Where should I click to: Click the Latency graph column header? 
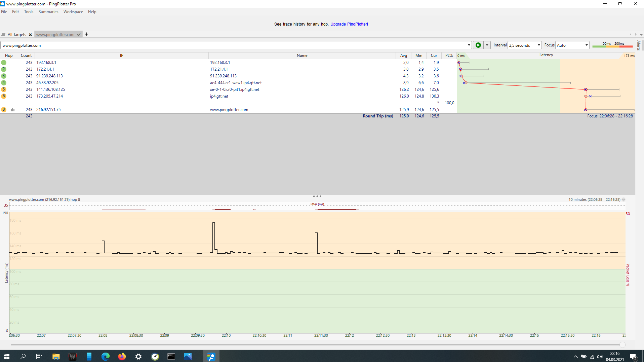(546, 55)
